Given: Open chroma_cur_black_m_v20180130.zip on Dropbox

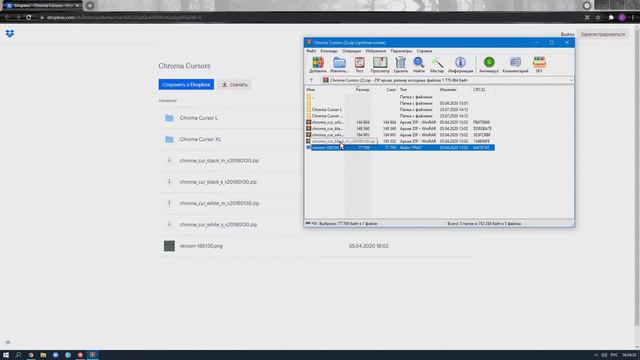Looking at the screenshot, I should 219,161.
